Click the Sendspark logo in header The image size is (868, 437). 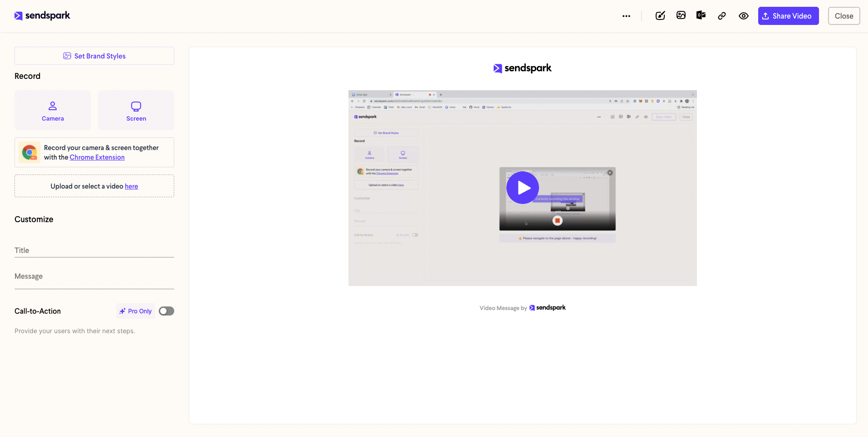pos(42,15)
